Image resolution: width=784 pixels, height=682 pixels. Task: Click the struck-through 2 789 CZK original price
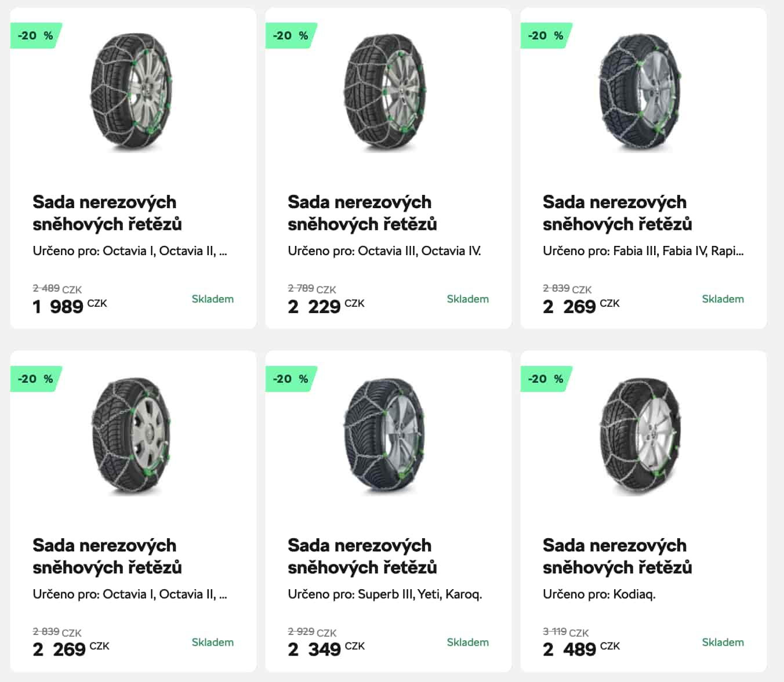(x=312, y=288)
